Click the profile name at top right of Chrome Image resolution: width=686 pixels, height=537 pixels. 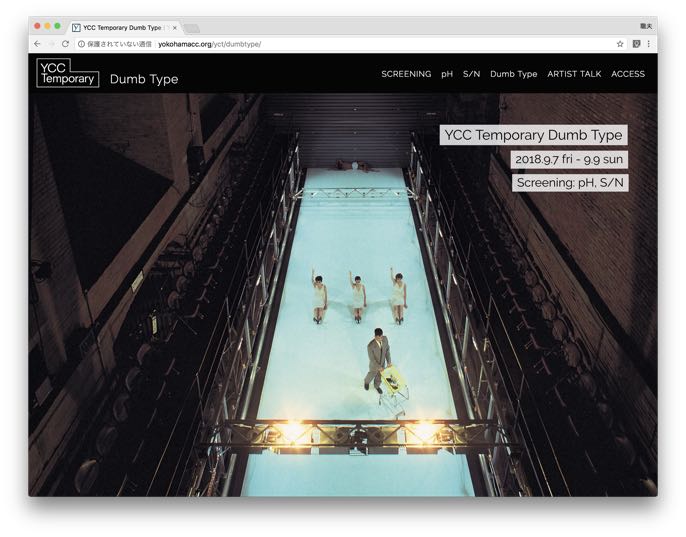click(646, 26)
